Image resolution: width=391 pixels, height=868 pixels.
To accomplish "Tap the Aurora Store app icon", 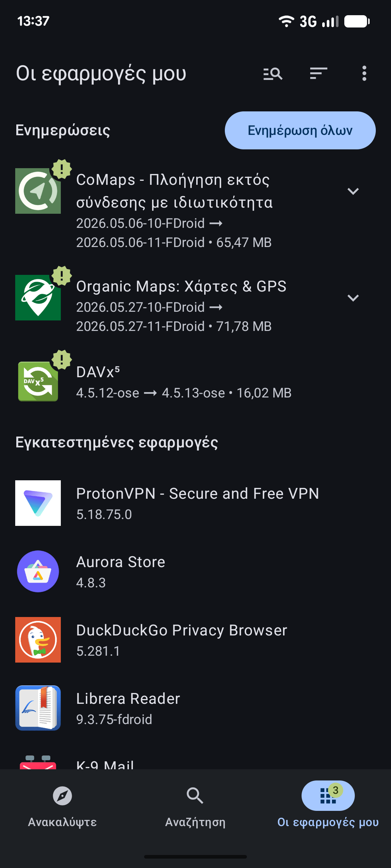I will (38, 571).
